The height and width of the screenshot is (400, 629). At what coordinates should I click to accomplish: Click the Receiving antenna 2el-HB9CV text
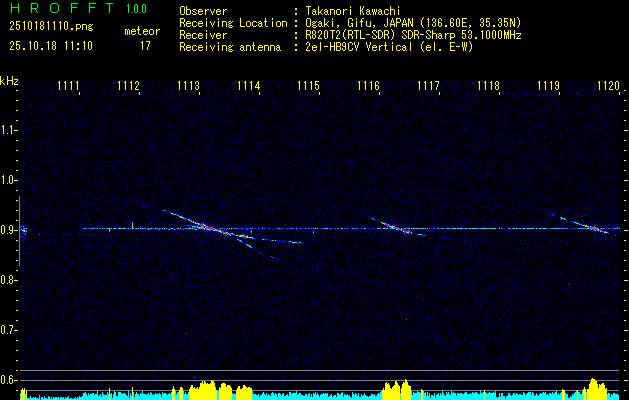click(x=389, y=47)
